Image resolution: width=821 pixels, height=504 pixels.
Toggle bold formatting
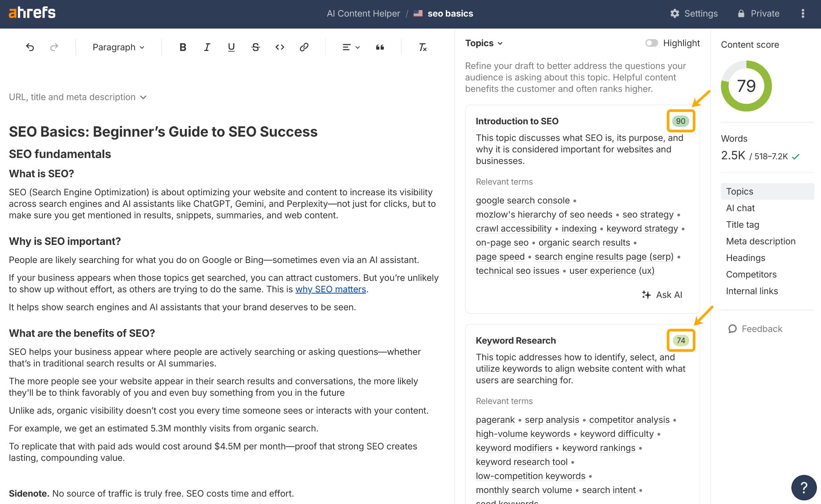[x=183, y=47]
